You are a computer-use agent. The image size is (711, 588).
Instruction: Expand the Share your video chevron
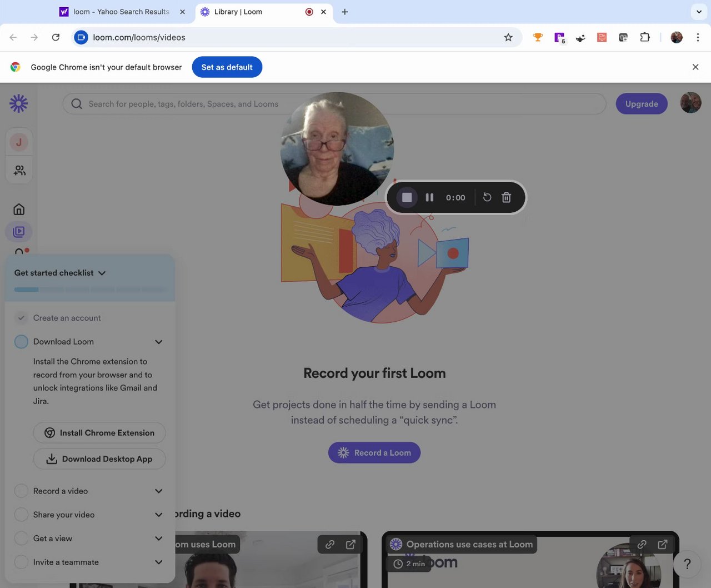click(159, 515)
